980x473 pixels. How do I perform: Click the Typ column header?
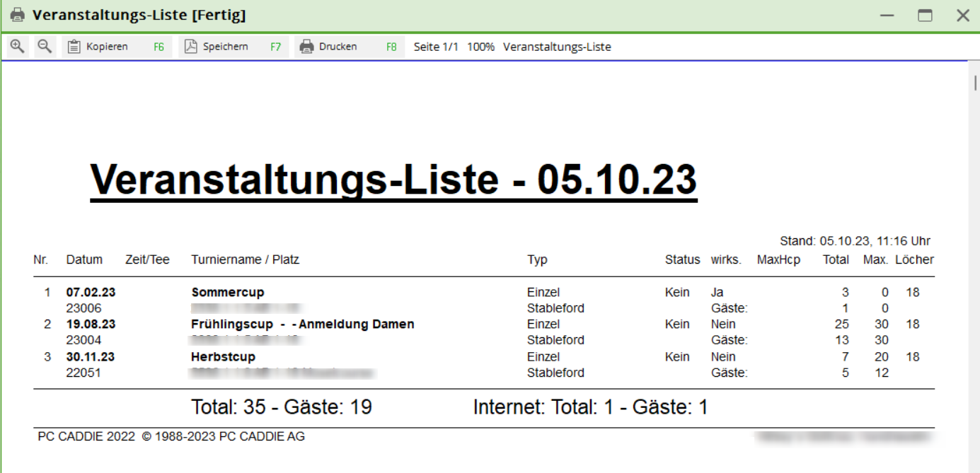(x=537, y=259)
